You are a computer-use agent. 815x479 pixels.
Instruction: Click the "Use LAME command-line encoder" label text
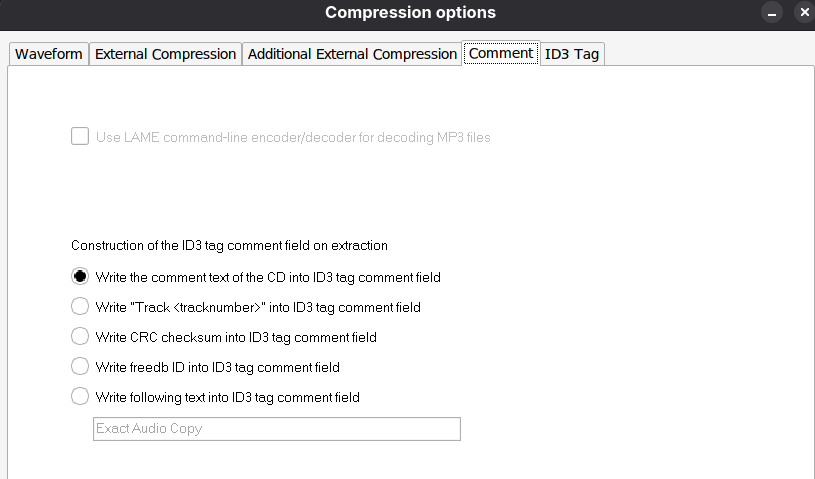click(293, 137)
